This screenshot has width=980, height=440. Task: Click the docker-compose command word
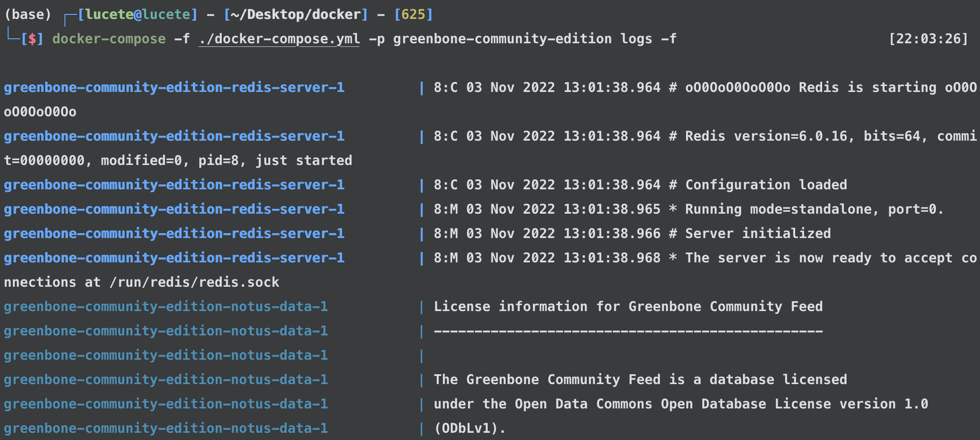tap(109, 39)
